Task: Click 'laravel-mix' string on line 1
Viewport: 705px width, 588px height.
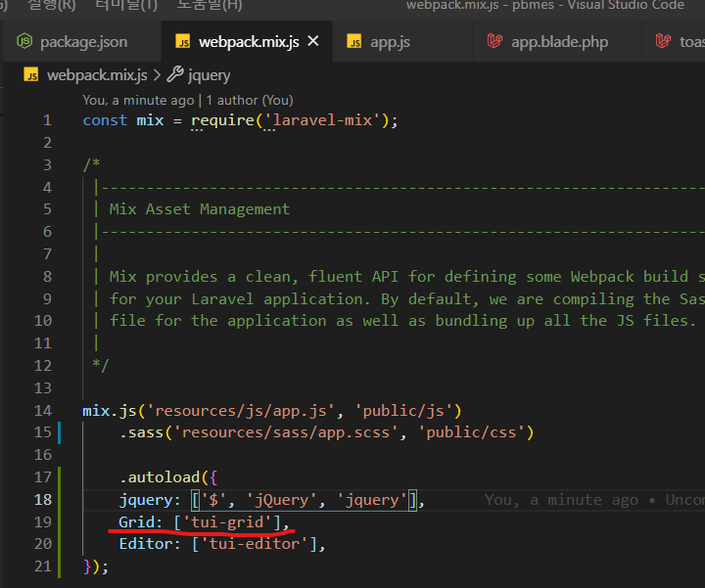Action: tap(322, 120)
